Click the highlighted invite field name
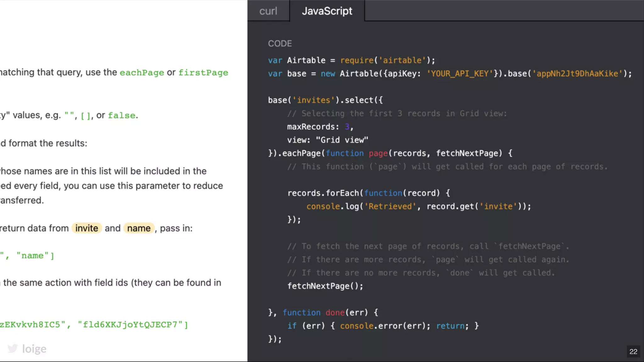 (86, 228)
